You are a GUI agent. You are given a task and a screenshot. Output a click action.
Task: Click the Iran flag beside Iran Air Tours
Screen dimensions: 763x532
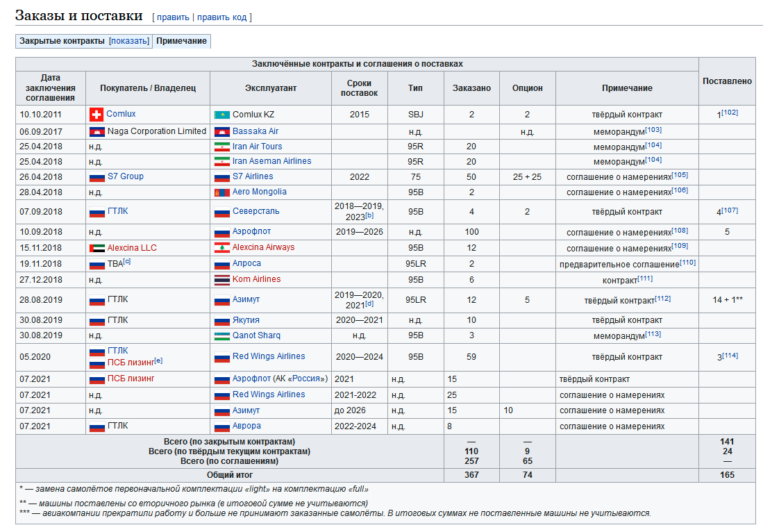tap(222, 147)
